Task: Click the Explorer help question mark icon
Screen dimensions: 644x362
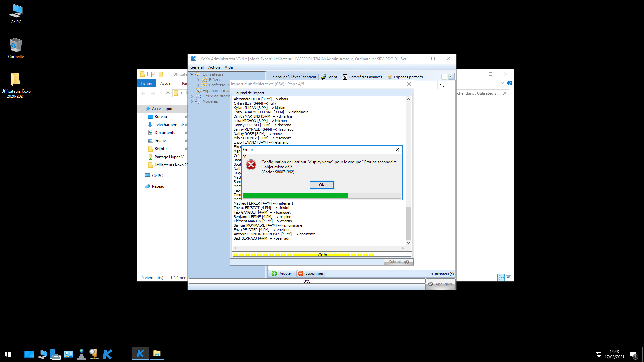Action: click(x=509, y=83)
